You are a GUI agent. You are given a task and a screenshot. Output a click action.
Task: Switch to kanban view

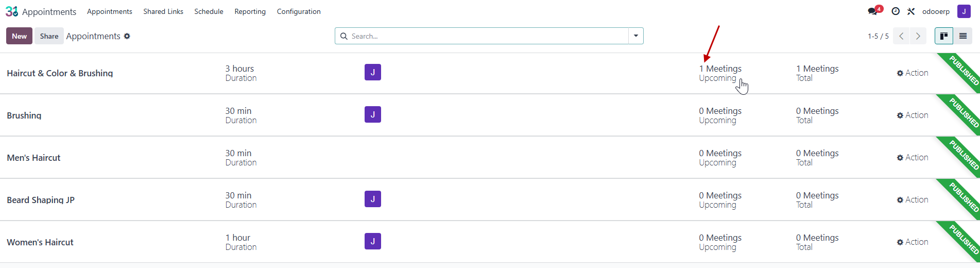pos(944,36)
